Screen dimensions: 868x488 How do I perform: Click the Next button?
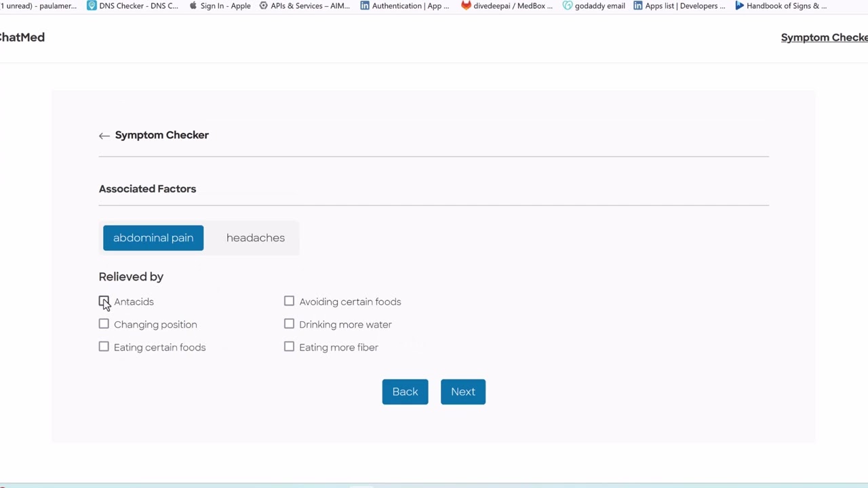(463, 392)
